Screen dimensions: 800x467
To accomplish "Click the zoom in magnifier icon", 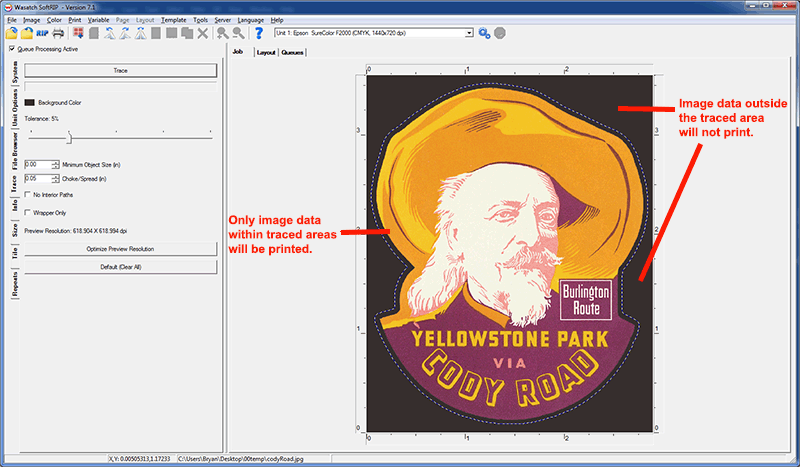I will [222, 33].
